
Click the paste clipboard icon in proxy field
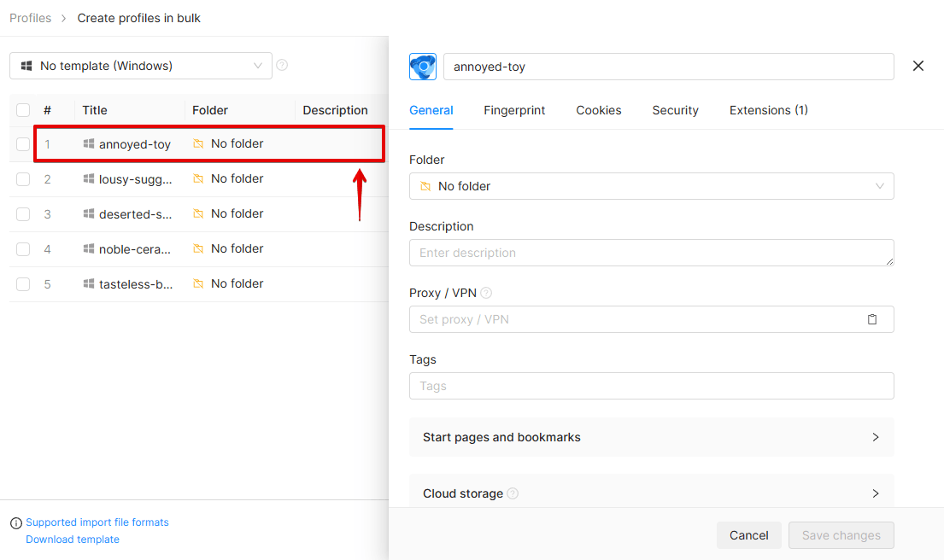pyautogui.click(x=872, y=319)
